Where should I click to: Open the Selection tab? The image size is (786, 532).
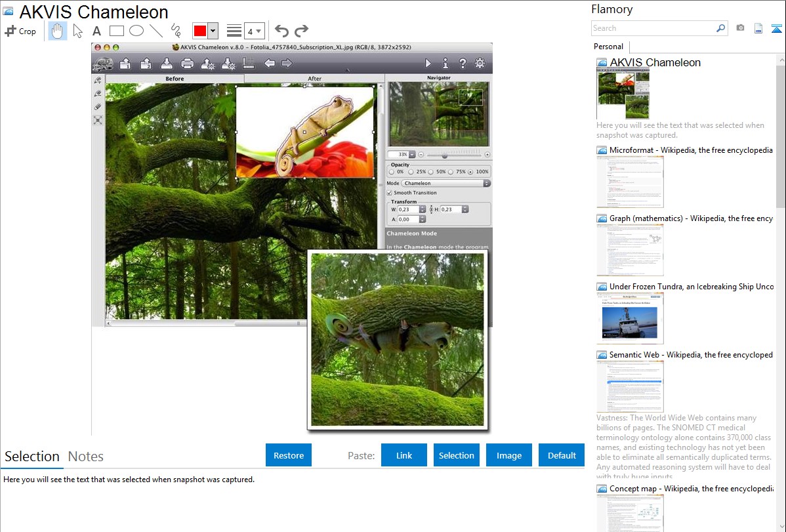point(32,457)
